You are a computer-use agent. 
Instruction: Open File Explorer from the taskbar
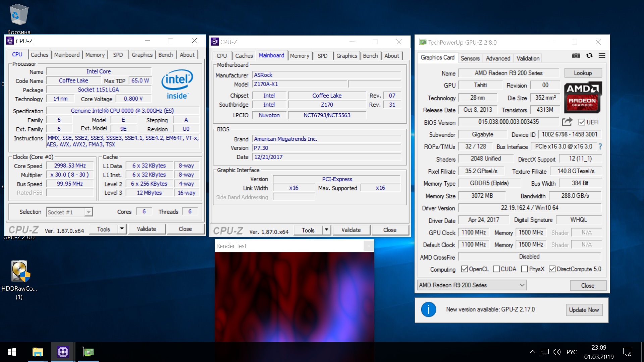point(38,352)
